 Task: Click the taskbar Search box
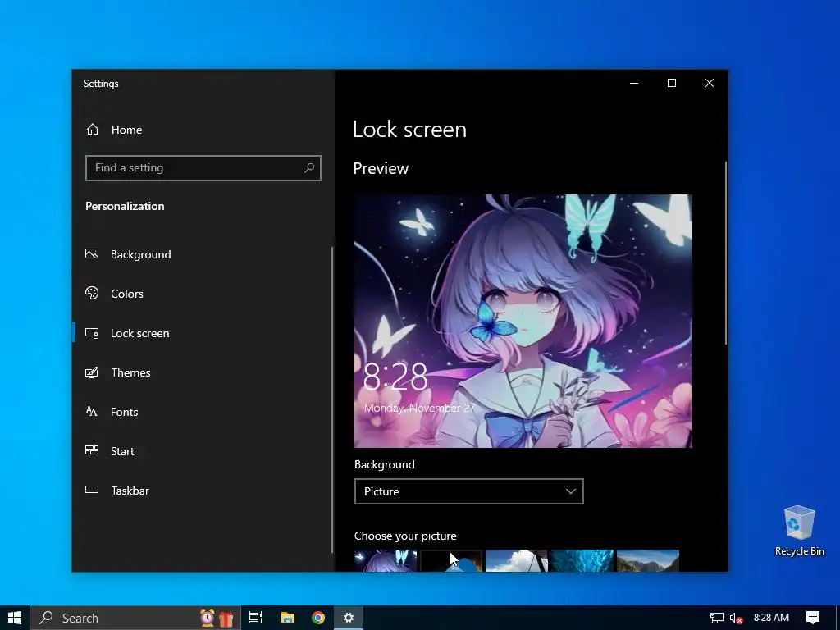pyautogui.click(x=135, y=618)
